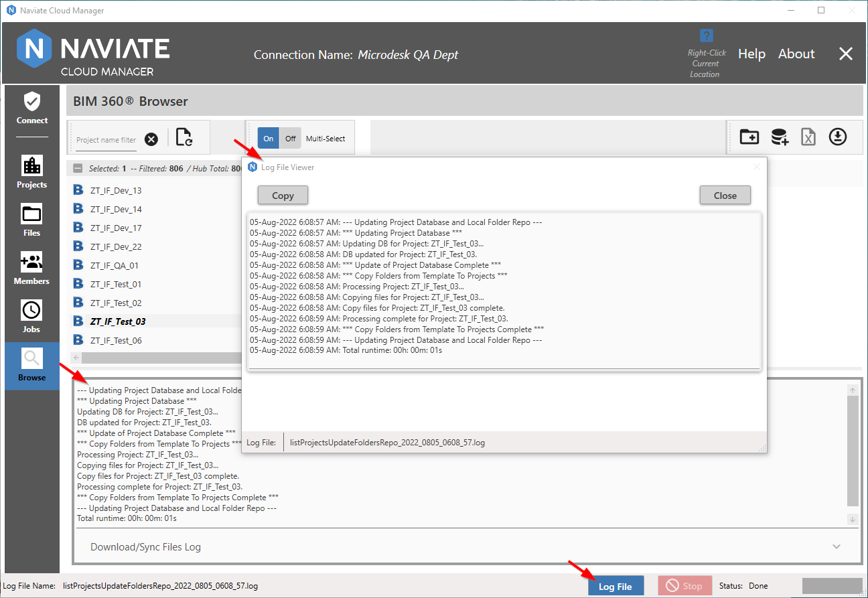Click the download icon in toolbar

pyautogui.click(x=838, y=137)
